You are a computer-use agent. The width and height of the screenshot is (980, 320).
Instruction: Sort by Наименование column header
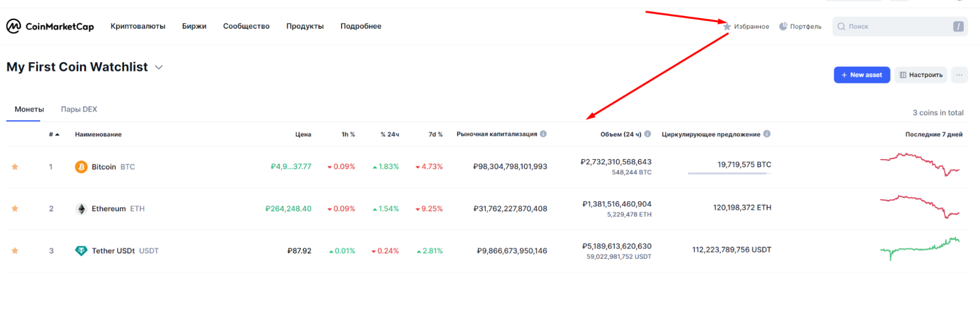(98, 134)
